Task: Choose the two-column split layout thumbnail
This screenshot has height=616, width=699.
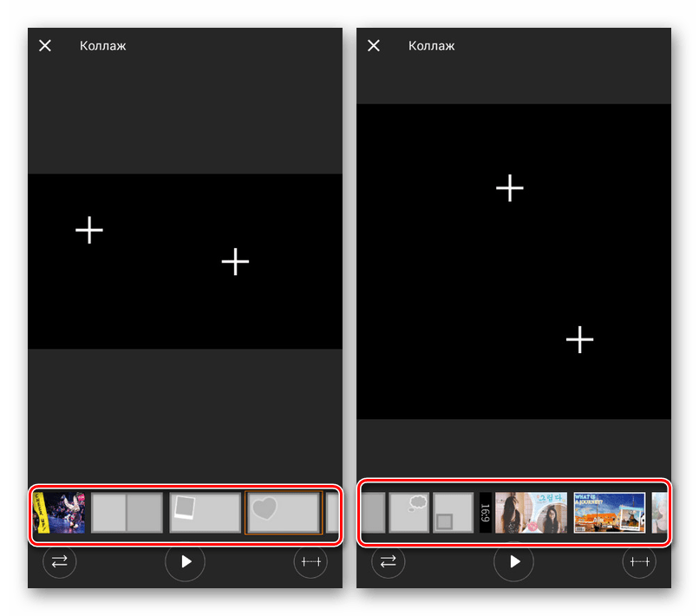Action: pyautogui.click(x=127, y=513)
